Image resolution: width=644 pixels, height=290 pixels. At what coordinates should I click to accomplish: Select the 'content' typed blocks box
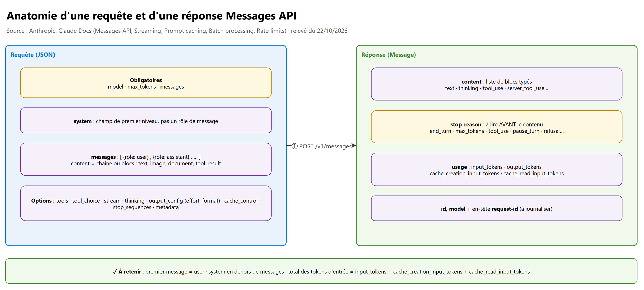[x=497, y=84]
